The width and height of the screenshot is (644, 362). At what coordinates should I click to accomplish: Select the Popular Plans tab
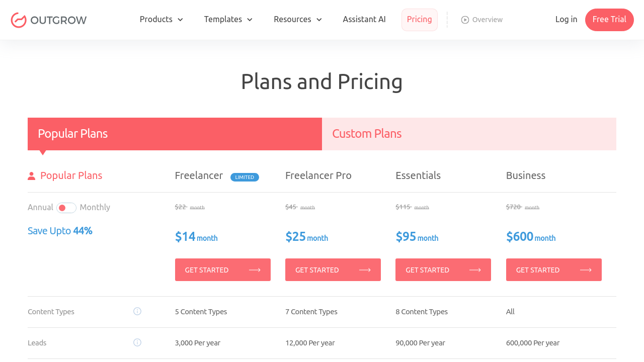pos(175,134)
